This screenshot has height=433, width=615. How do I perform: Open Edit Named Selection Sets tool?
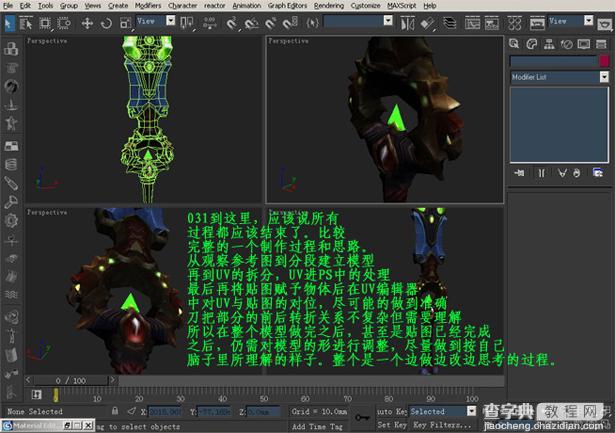[313, 24]
